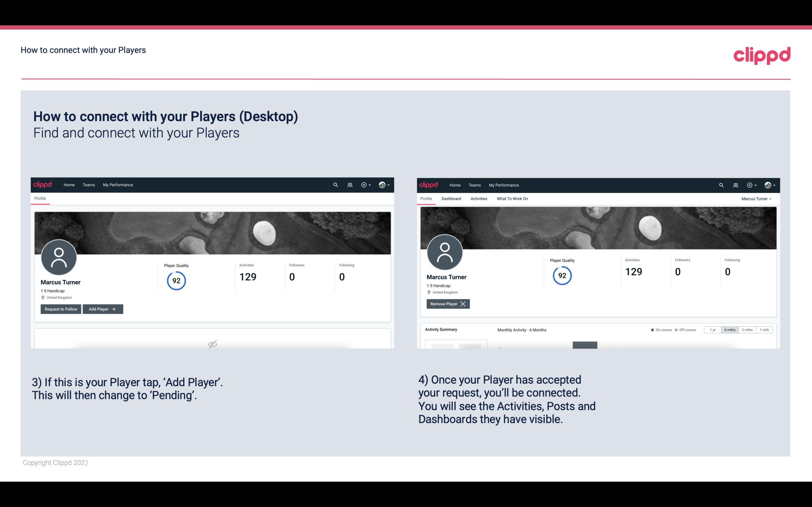
Task: Click the 'Add Player' button on Marcus Turner profile
Action: point(103,308)
